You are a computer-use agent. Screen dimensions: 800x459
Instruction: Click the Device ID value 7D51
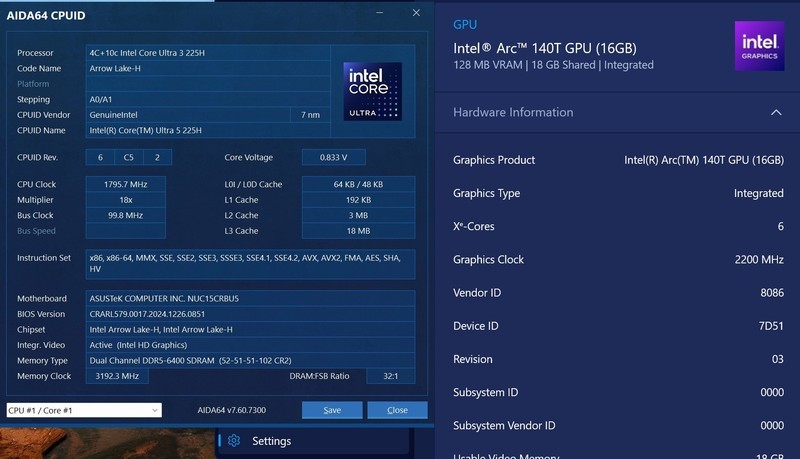(x=771, y=326)
